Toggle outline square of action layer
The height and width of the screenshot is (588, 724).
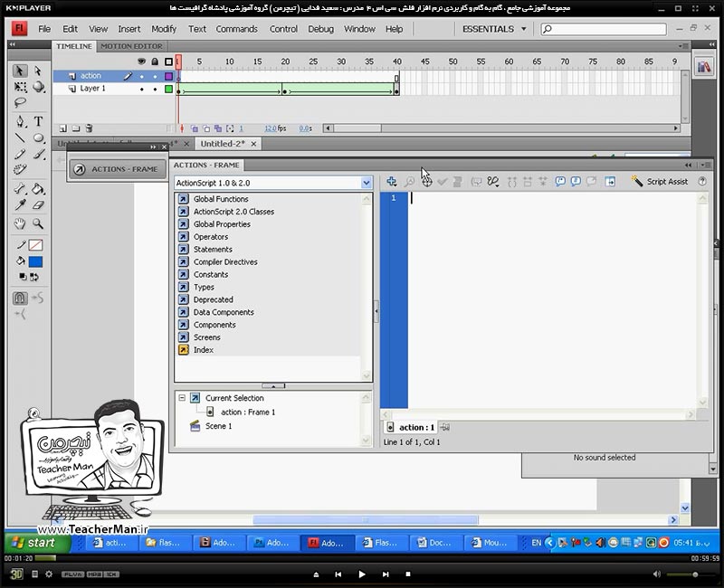tap(168, 76)
